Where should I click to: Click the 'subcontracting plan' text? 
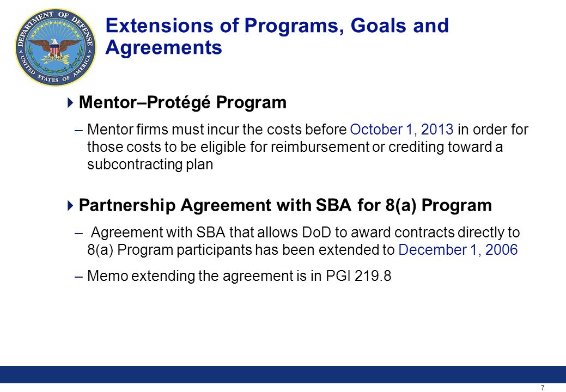(150, 164)
